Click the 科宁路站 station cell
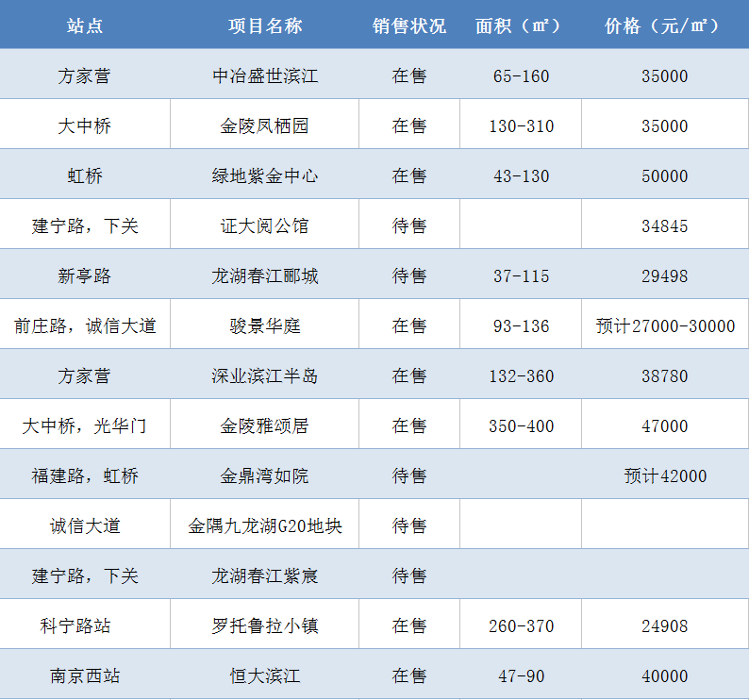Screen dimensions: 749x700 (x=85, y=625)
